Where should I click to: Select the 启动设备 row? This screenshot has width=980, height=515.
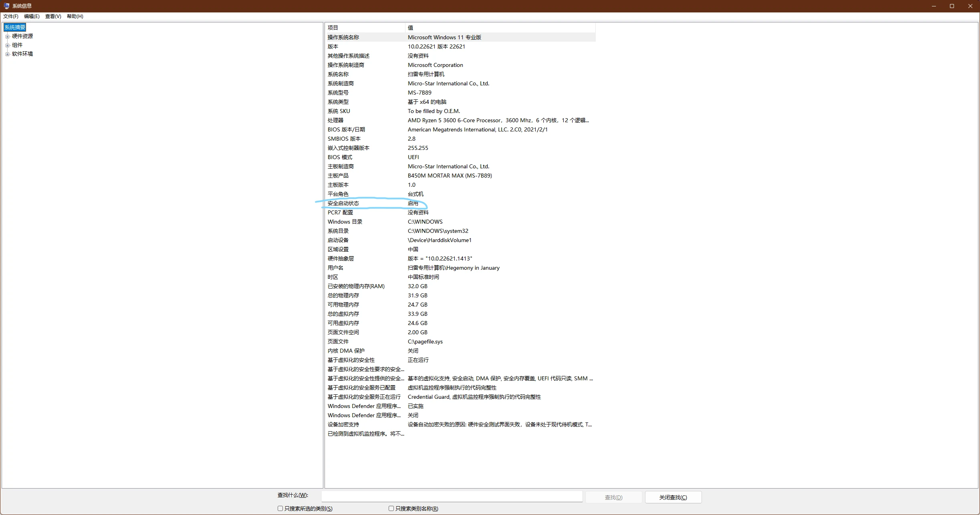[460, 240]
